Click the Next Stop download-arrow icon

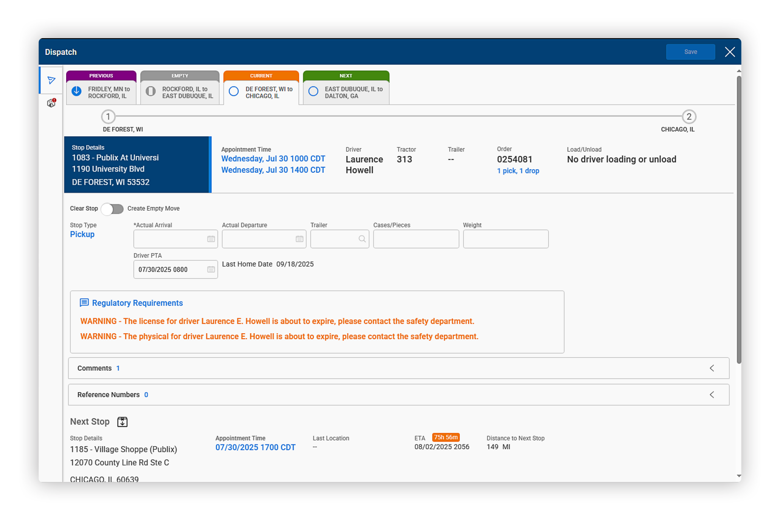122,422
